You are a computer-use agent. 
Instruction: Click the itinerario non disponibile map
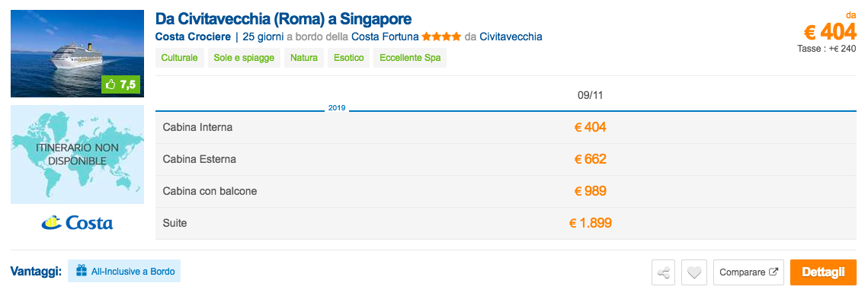click(77, 154)
